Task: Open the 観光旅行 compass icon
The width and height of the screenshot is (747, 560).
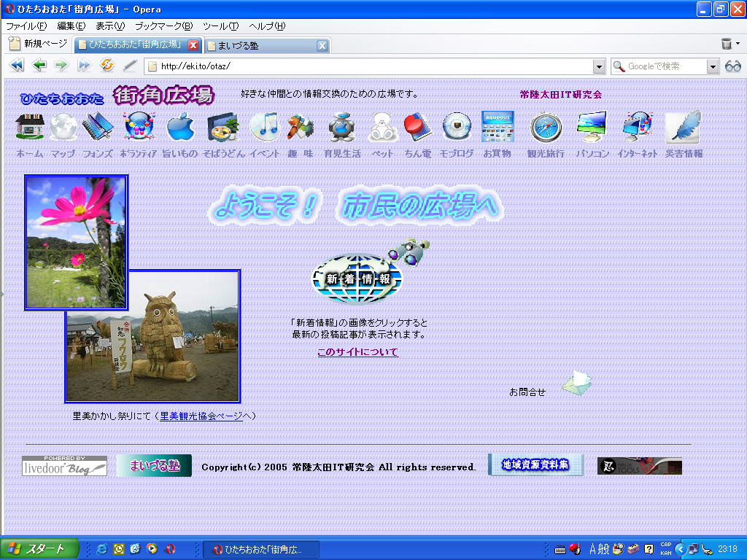Action: pos(546,127)
